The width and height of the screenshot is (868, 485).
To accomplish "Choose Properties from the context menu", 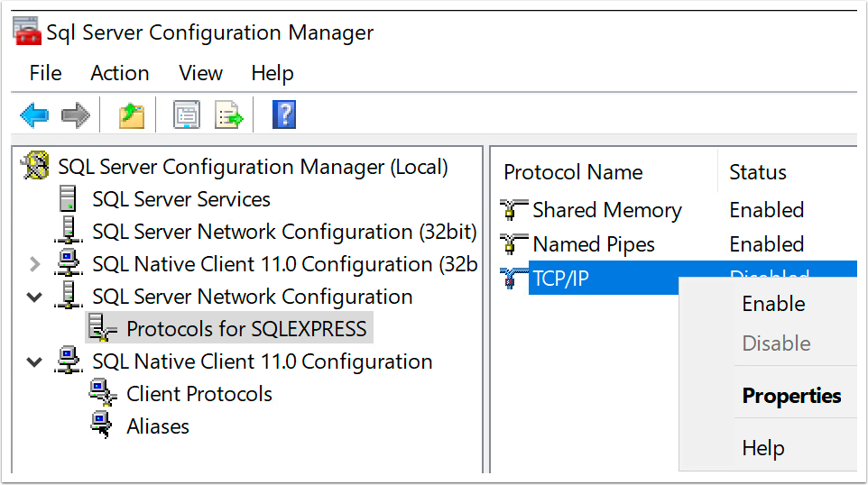I will pyautogui.click(x=791, y=396).
